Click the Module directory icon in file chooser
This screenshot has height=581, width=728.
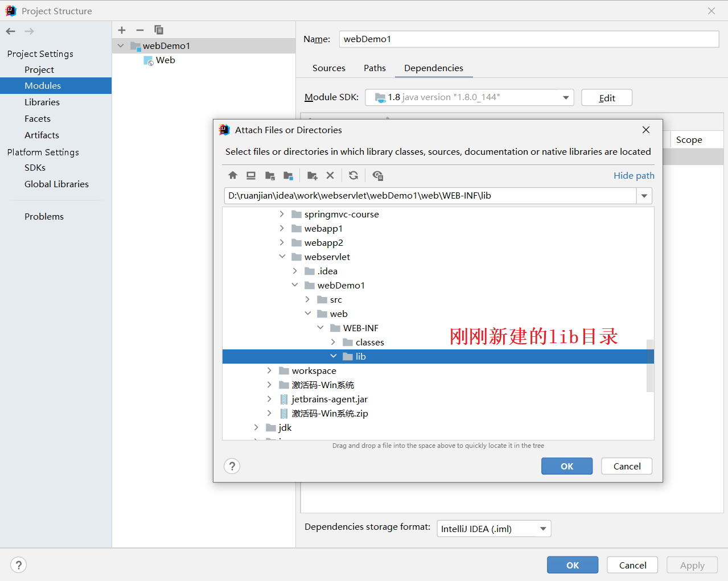(x=289, y=175)
